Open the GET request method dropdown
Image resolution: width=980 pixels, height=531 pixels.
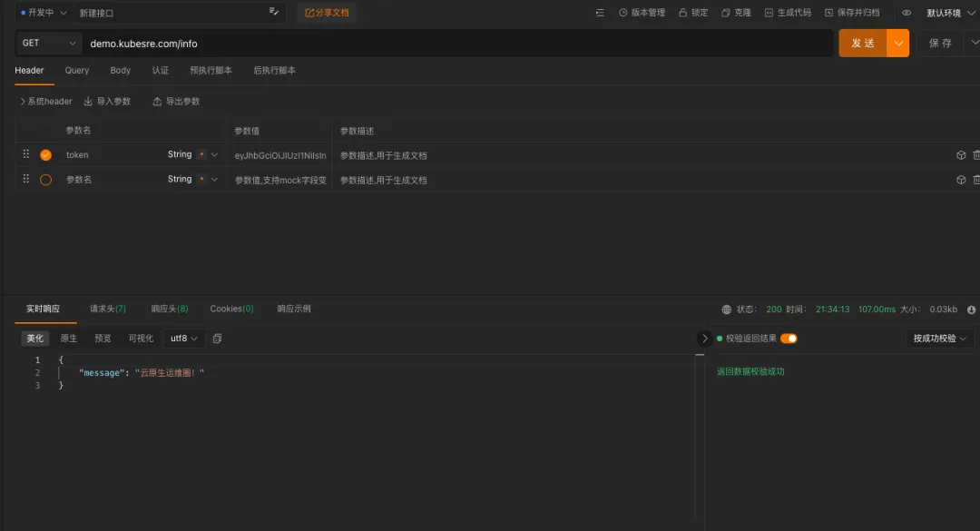[x=49, y=43]
